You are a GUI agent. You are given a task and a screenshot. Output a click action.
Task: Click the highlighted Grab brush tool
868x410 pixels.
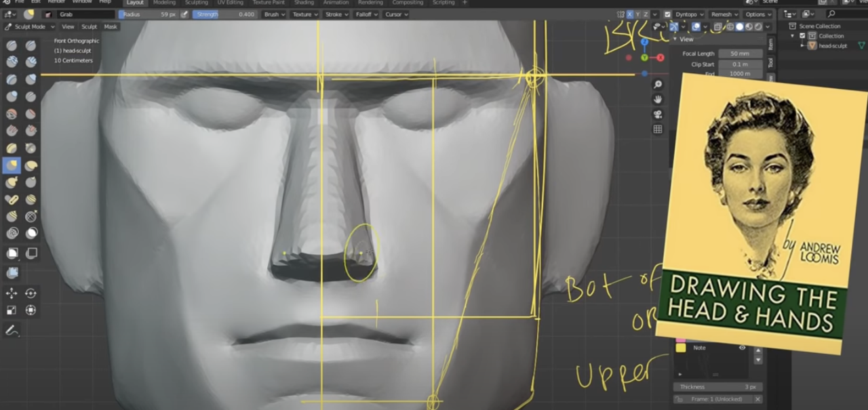12,165
